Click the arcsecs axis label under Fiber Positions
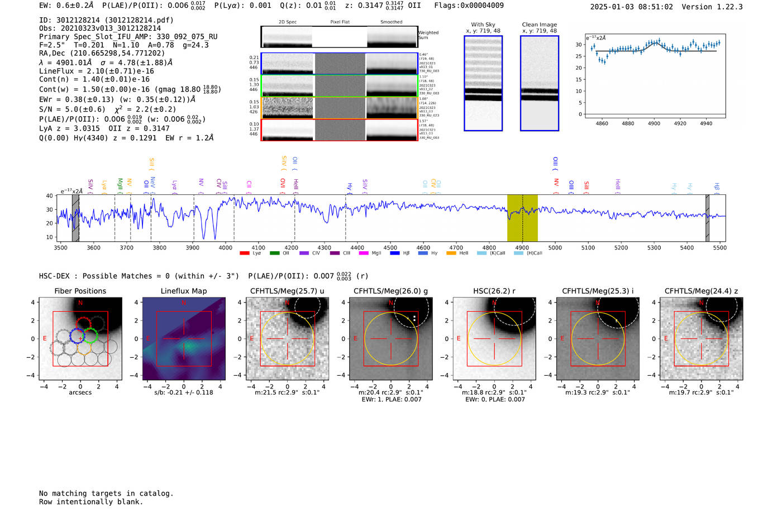The image size is (782, 532). (x=80, y=392)
